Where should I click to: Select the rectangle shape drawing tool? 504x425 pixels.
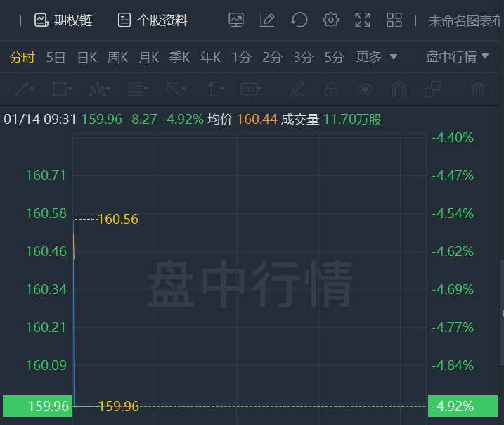point(62,89)
